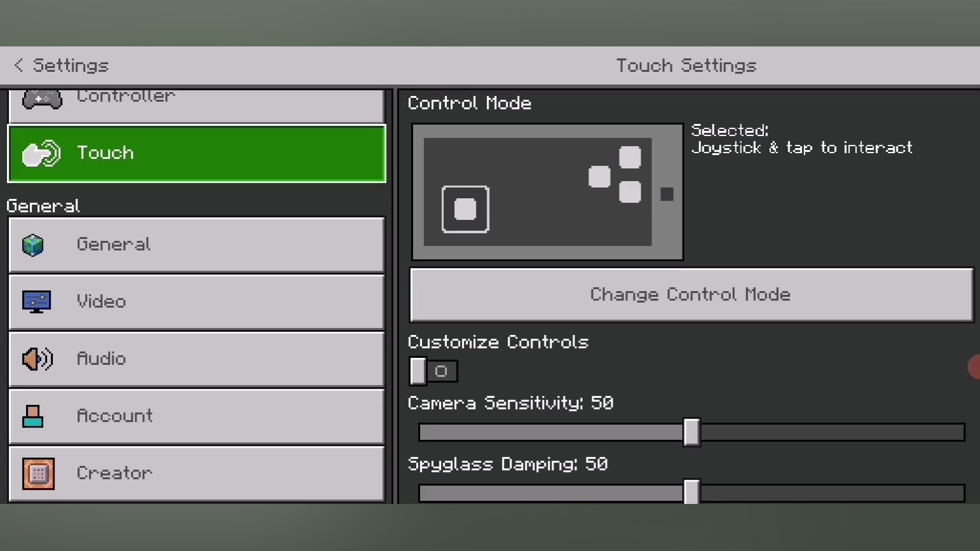Click the General globe block icon
The height and width of the screenshot is (551, 980).
click(33, 245)
